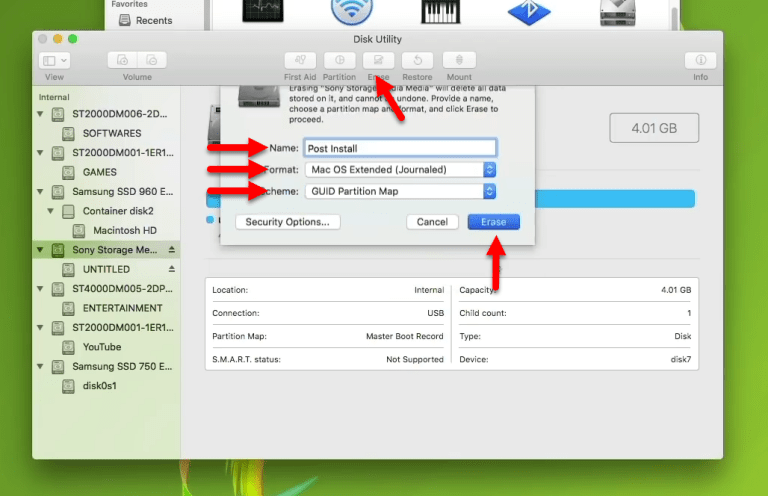Click the Restore toolbar icon
Image resolution: width=768 pixels, height=496 pixels.
click(x=417, y=60)
